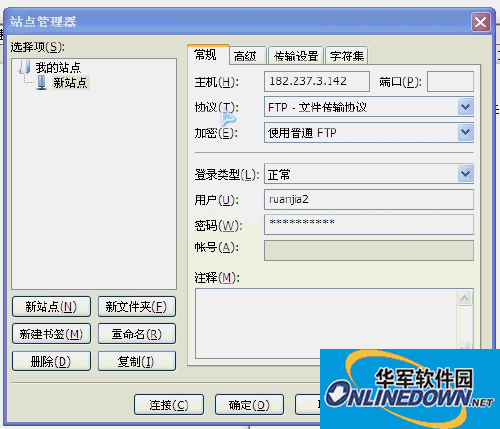The height and width of the screenshot is (429, 500).
Task: Click the disabled 帐号 account field
Action: (x=369, y=250)
